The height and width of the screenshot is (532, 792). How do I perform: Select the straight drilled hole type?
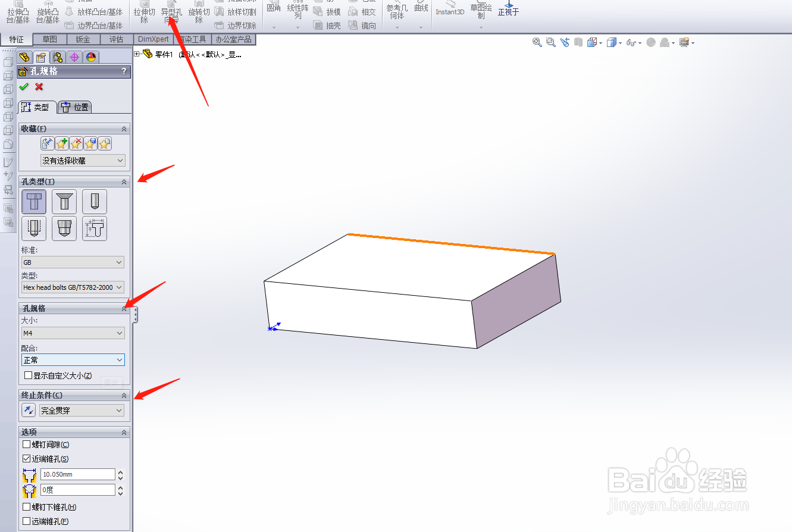tap(93, 202)
